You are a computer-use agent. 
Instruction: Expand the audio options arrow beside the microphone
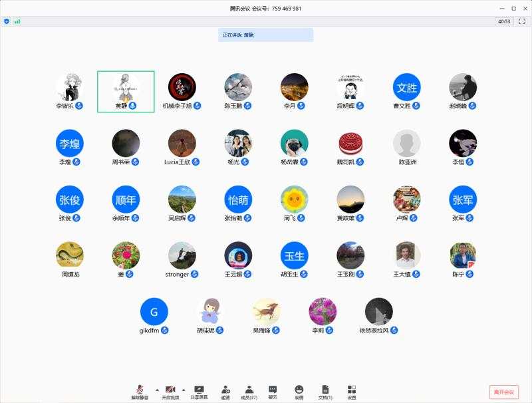[157, 389]
